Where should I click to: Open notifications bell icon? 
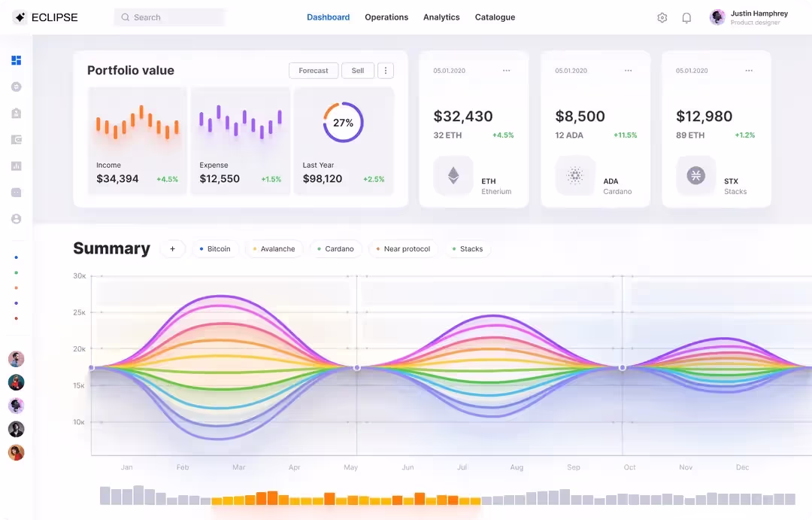pos(686,17)
